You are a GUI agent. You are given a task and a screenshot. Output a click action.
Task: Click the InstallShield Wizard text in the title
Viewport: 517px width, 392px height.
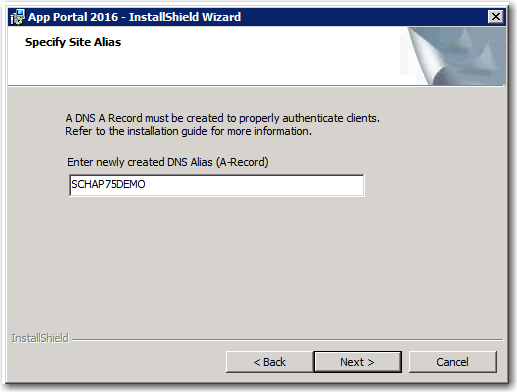[185, 17]
